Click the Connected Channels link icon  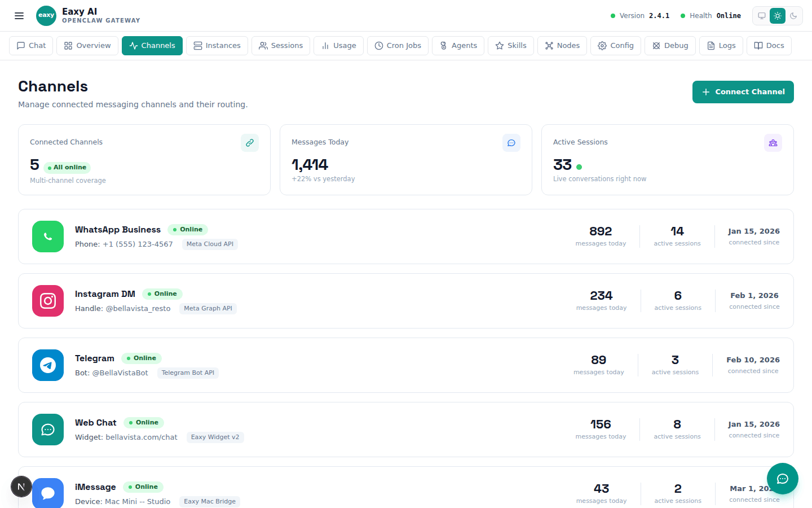coord(250,143)
